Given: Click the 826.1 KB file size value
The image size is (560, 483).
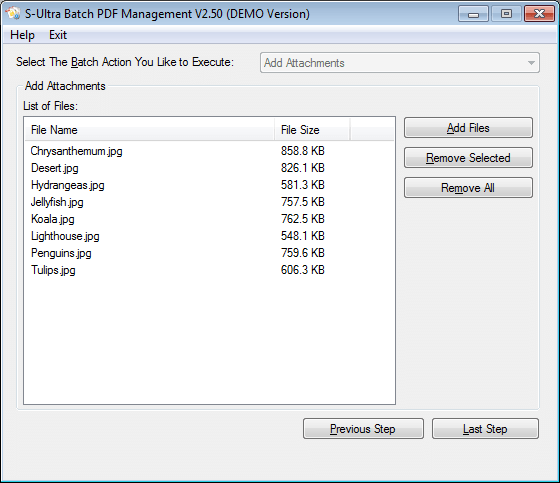Looking at the screenshot, I should (x=302, y=168).
